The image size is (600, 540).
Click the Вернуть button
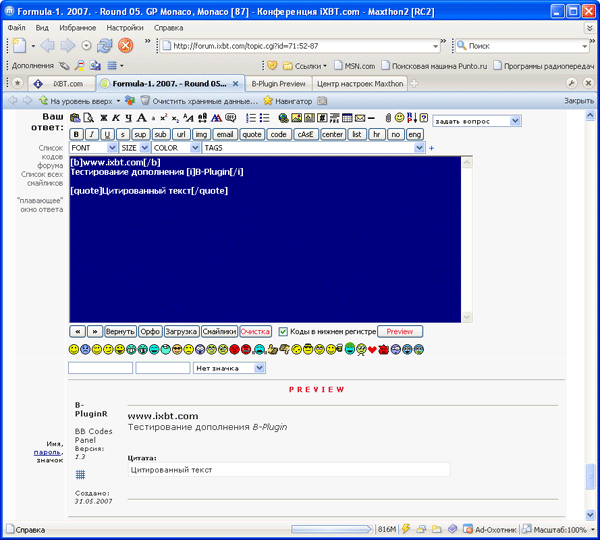(x=120, y=331)
